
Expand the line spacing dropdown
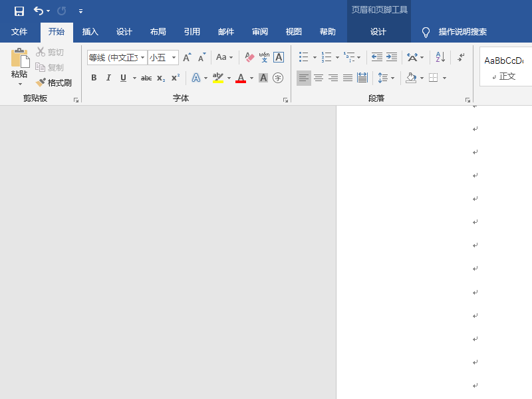(x=392, y=78)
